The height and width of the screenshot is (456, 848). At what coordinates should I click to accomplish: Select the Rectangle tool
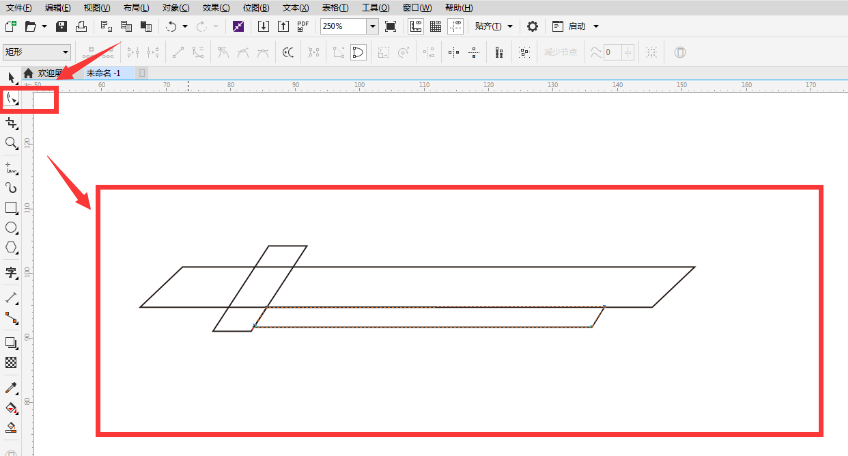(x=11, y=208)
